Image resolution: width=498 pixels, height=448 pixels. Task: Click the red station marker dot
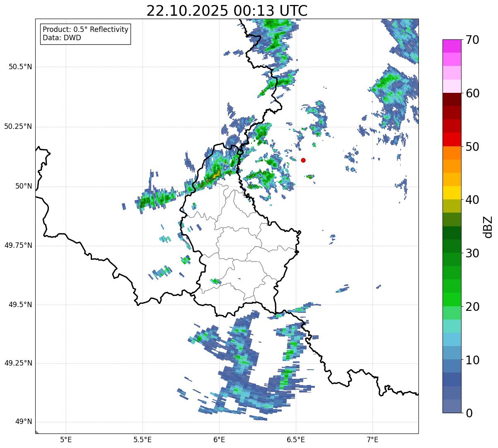303,160
